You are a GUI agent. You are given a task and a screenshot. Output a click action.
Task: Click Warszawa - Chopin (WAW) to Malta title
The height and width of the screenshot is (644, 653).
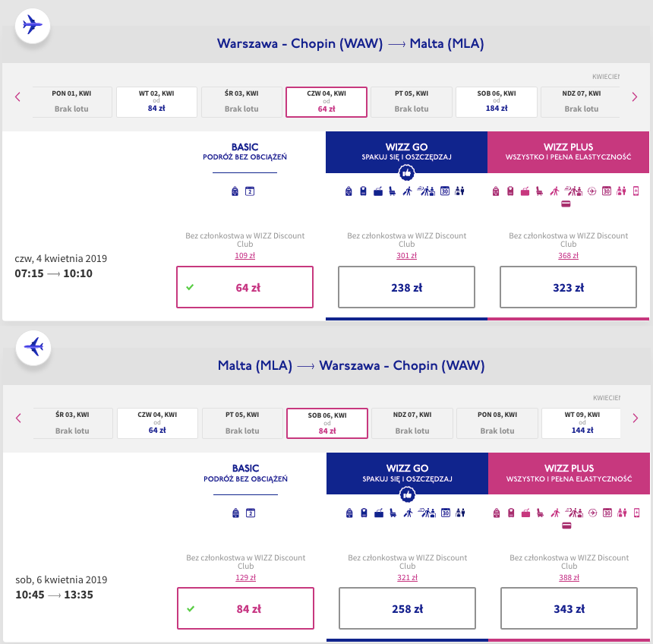tap(350, 43)
